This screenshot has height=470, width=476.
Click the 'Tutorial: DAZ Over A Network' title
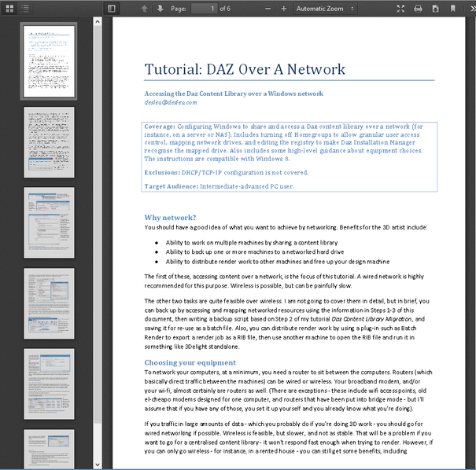[x=245, y=69]
